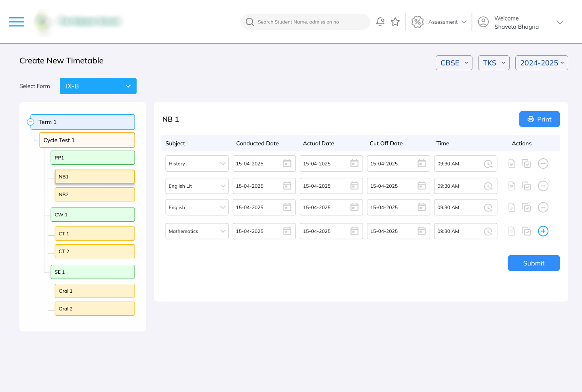Open the Shaveta Bhagria user profile menu
The image size is (582, 392).
tap(521, 23)
